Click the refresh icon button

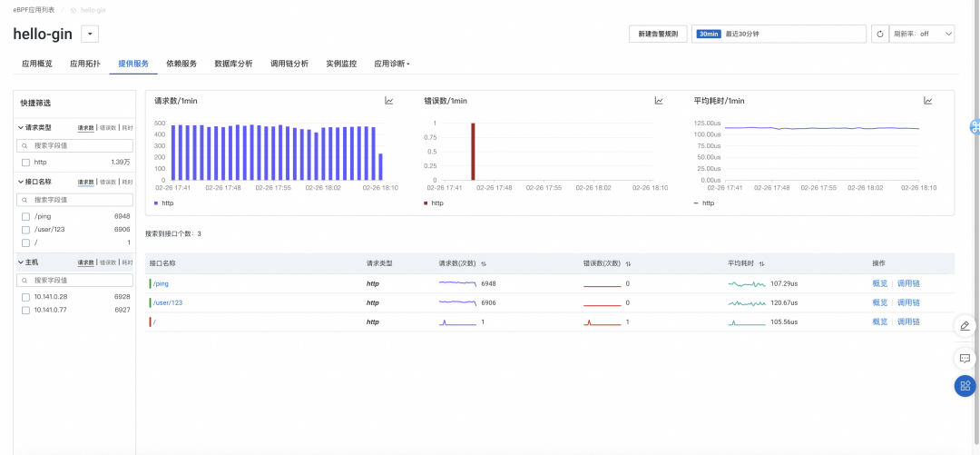pos(880,34)
